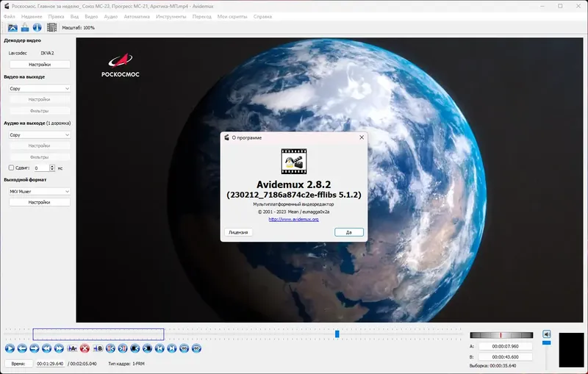Image resolution: width=588 pixels, height=374 pixels.
Task: Expand the 'MKV Muxer' output format dropdown
Action: click(x=40, y=192)
